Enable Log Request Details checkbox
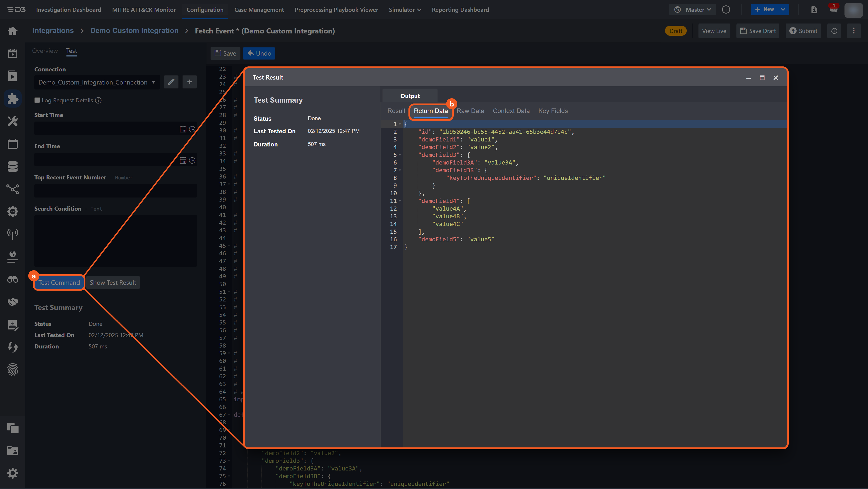This screenshot has width=868, height=489. [37, 100]
